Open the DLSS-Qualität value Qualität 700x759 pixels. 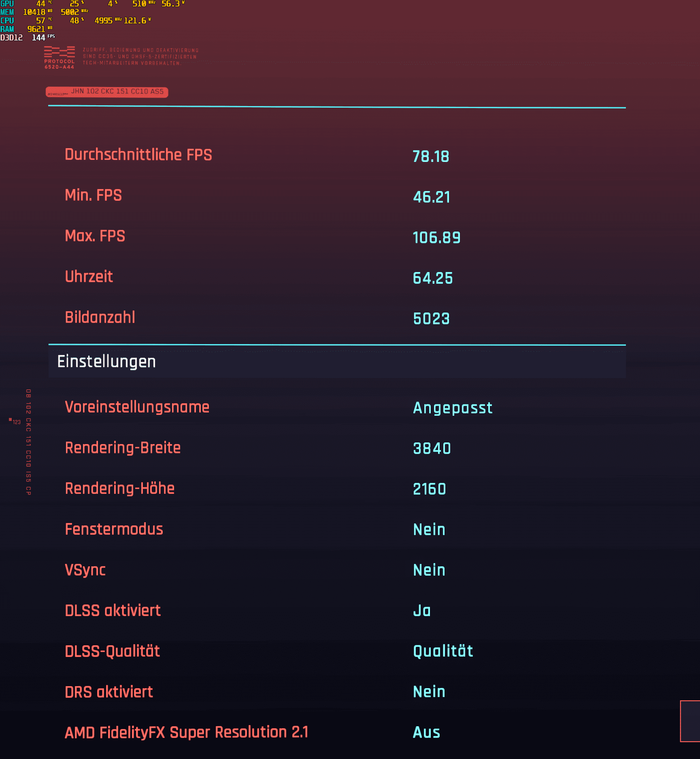443,651
